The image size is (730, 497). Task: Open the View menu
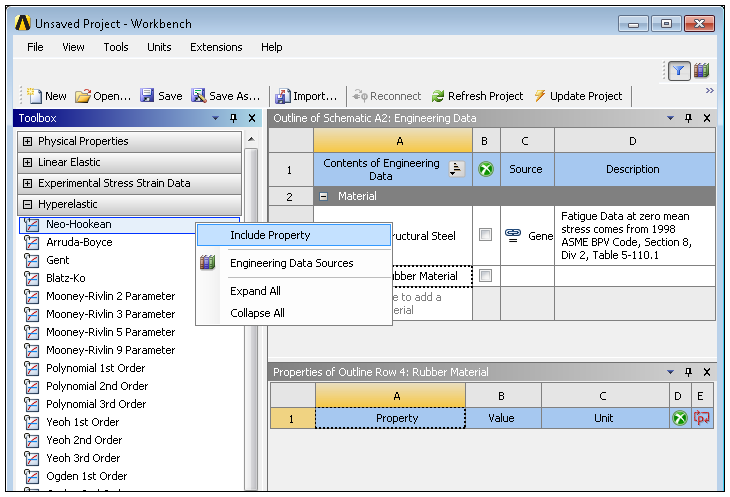coord(73,47)
